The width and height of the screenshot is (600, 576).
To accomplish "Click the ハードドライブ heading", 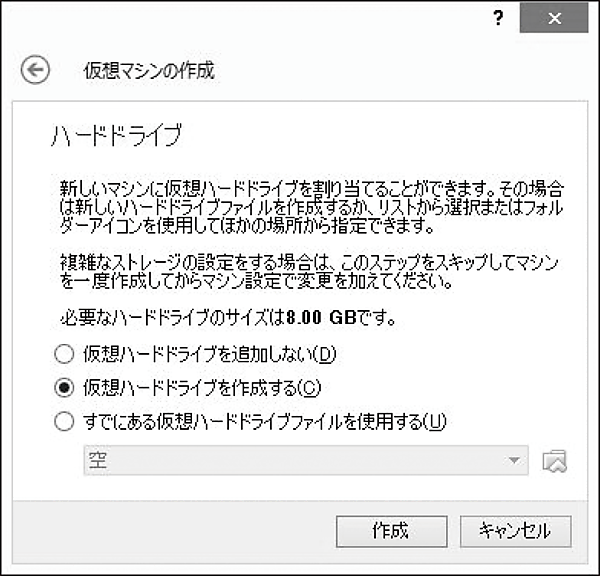I will pos(115,135).
